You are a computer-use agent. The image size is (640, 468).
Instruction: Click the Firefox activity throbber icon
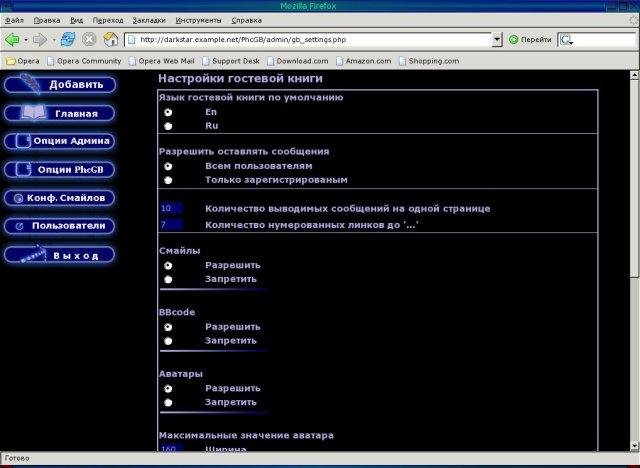[634, 20]
